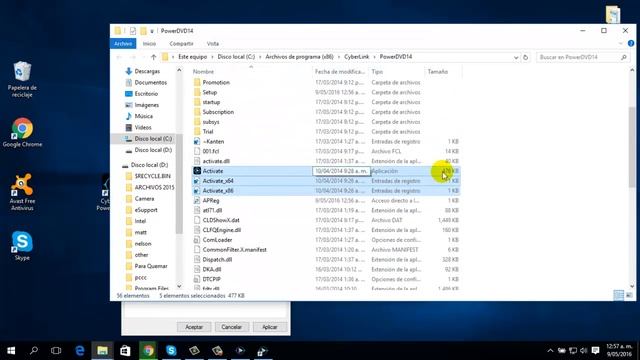This screenshot has height=360, width=640.
Task: Open the Vista ribbon tab
Action: (x=213, y=44)
